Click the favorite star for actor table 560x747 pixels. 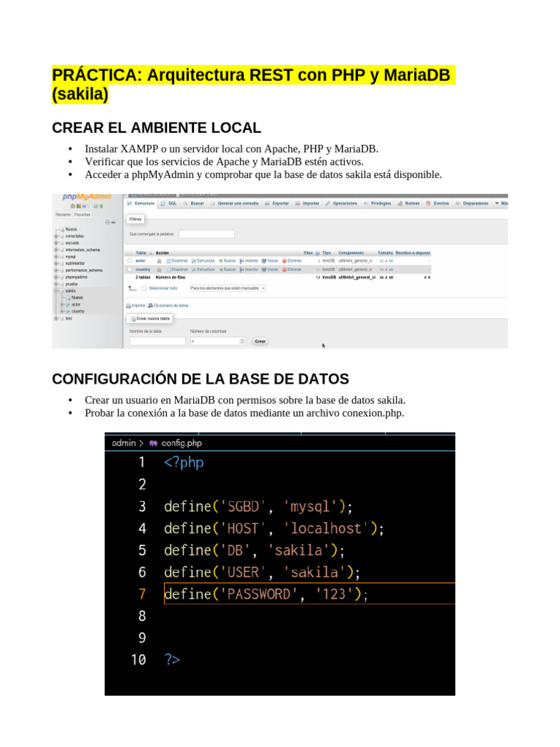coord(159,261)
